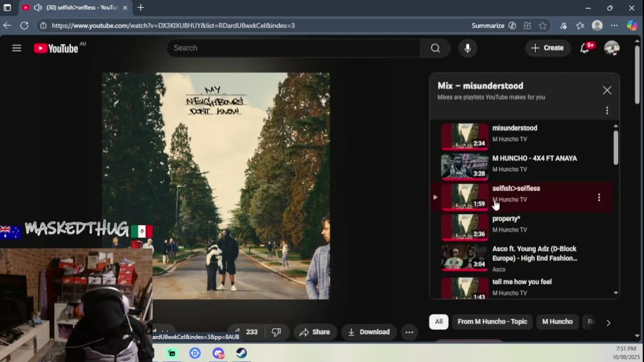Click browser back arrow
This screenshot has width=644, height=362.
[7, 25]
